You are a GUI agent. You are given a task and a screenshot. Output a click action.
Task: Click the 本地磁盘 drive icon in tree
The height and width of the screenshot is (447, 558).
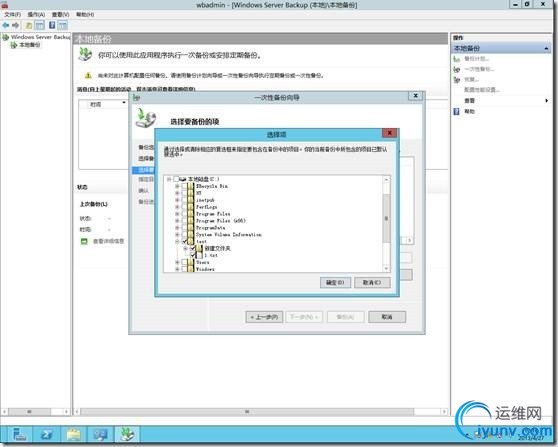coord(183,179)
